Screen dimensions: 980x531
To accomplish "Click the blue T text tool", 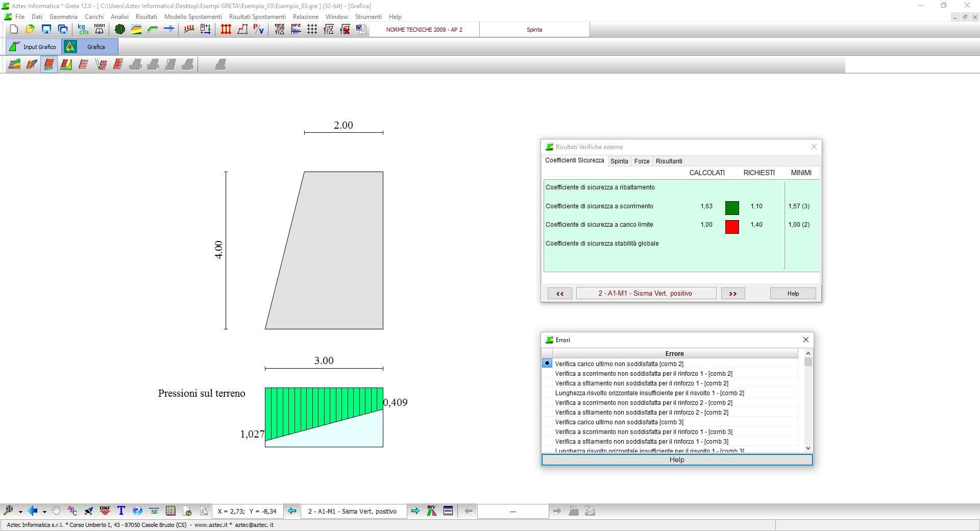I will pyautogui.click(x=121, y=511).
